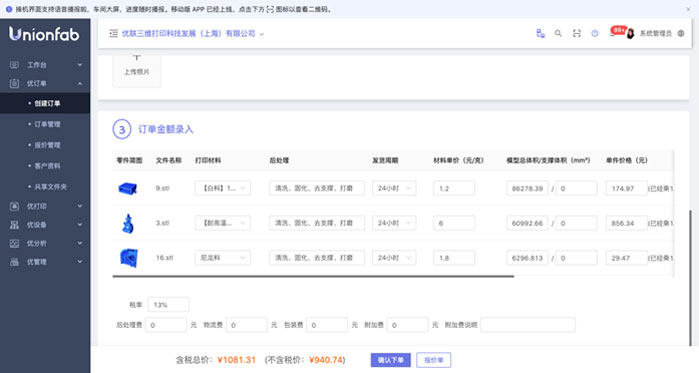The width and height of the screenshot is (699, 373).
Task: Click the horizontal scrollbar under the table
Action: tap(313, 276)
